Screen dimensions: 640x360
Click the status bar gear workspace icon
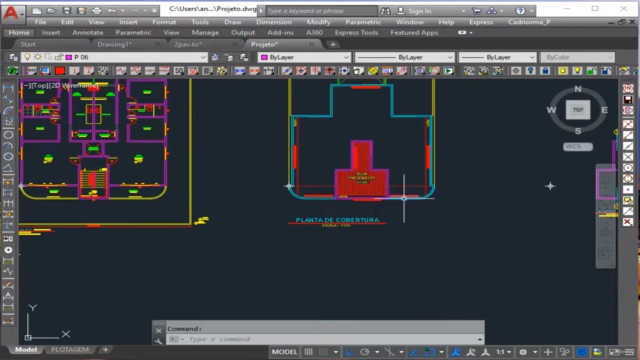click(523, 352)
